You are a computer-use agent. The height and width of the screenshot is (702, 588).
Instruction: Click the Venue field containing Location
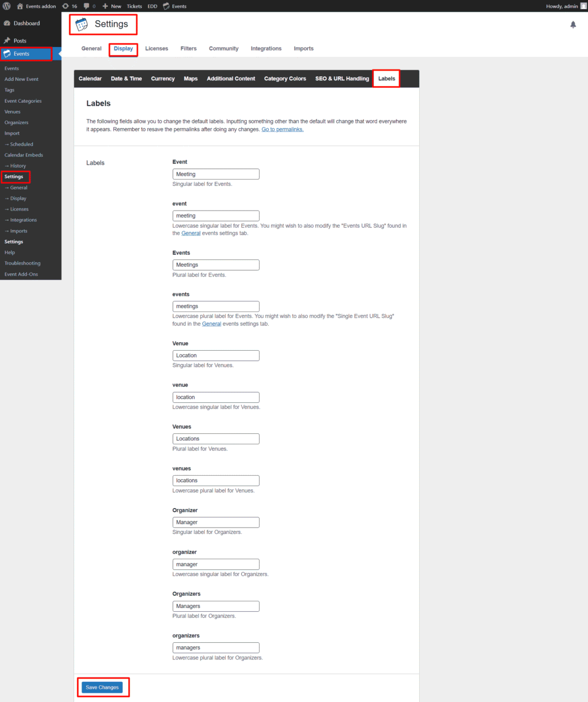216,355
